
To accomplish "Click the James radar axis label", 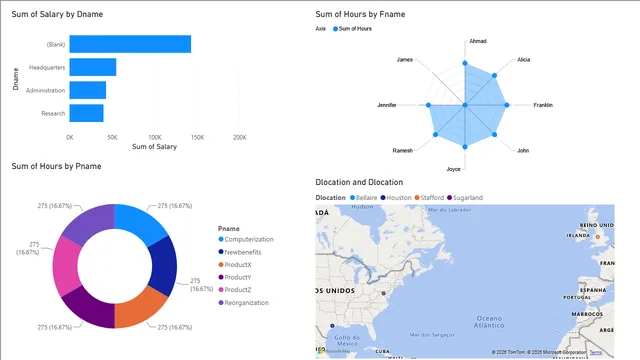I will (x=404, y=60).
